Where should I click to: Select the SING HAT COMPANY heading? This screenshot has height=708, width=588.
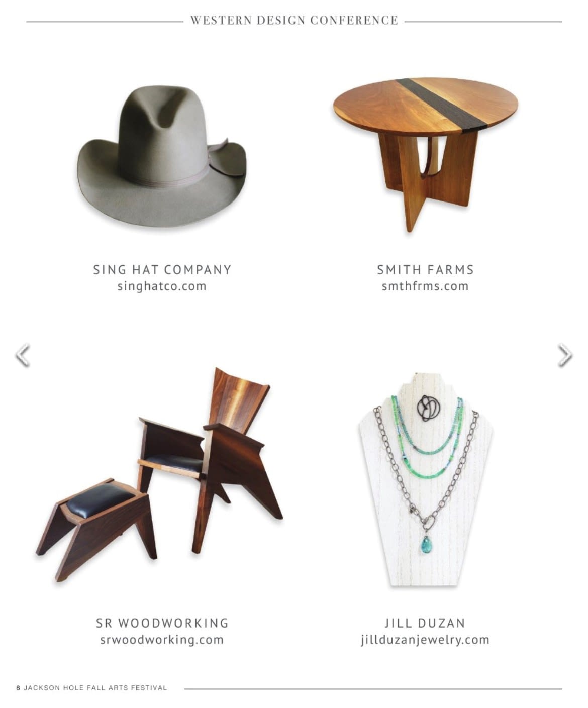point(162,270)
